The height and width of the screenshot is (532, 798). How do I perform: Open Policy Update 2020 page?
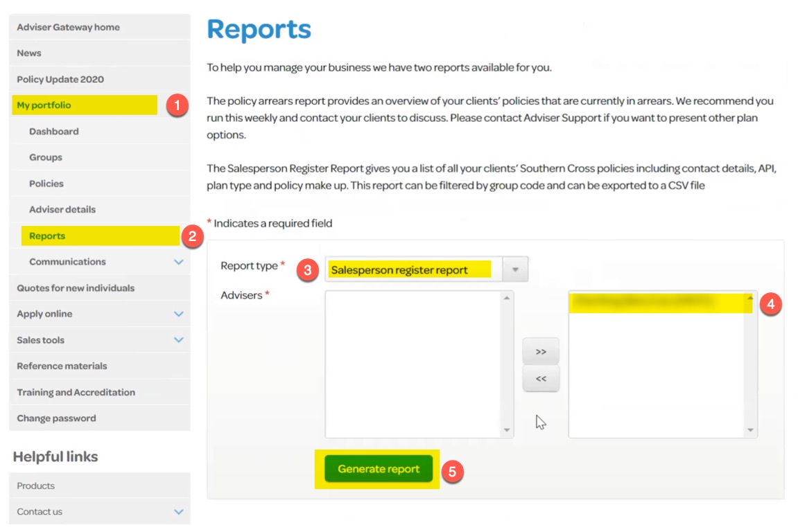click(x=60, y=80)
